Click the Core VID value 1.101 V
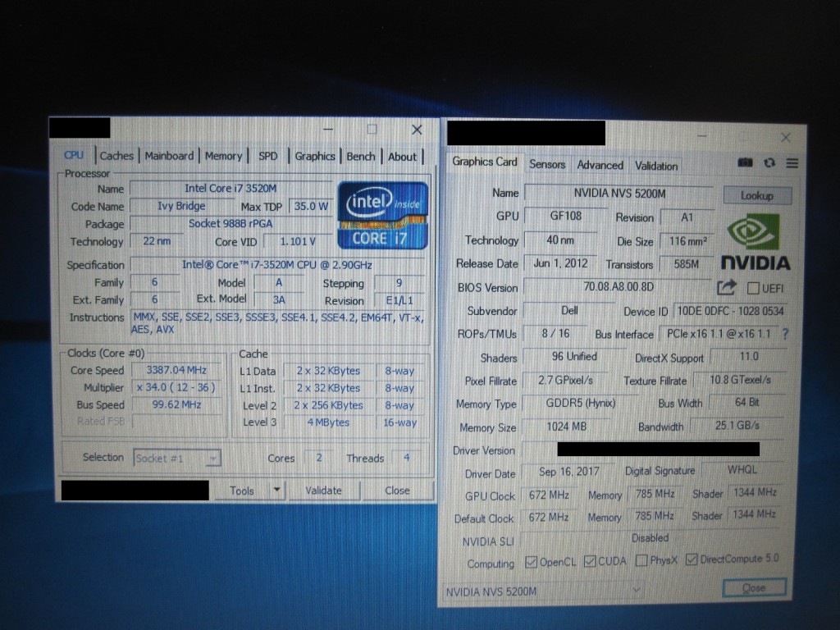Viewport: 840px width, 630px height. click(x=298, y=242)
